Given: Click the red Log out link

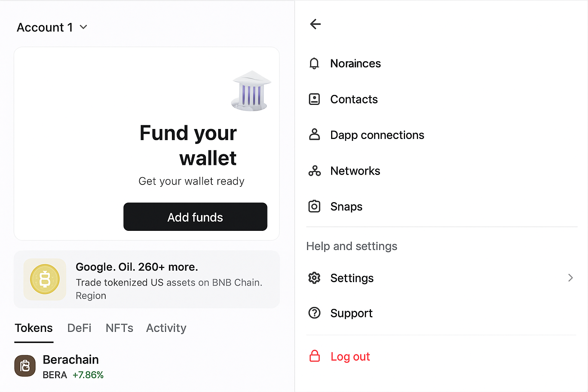Looking at the screenshot, I should tap(350, 356).
